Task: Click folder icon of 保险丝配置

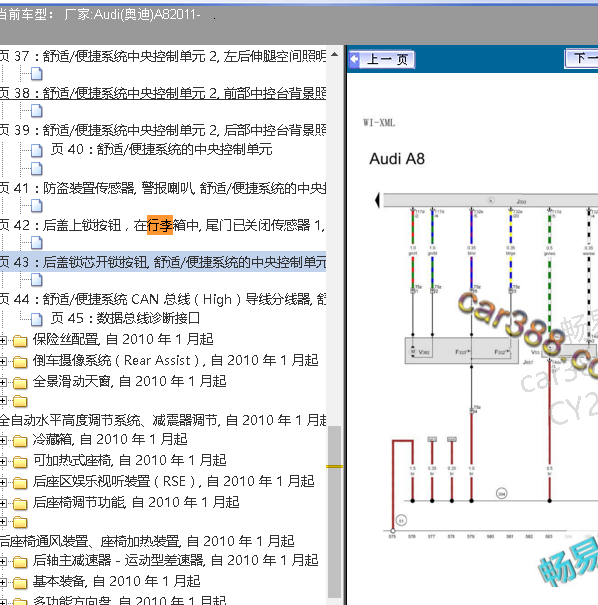Action: 20,341
